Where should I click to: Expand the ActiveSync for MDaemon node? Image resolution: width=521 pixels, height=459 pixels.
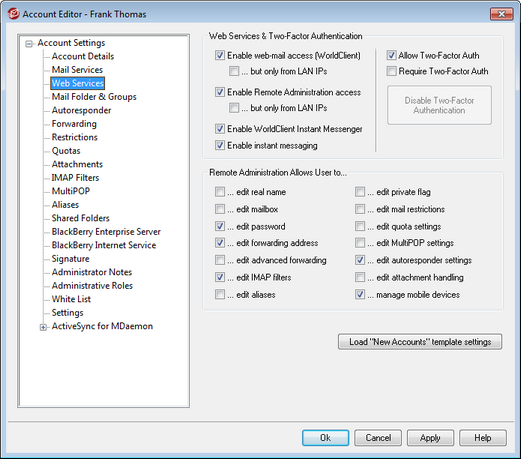point(43,327)
